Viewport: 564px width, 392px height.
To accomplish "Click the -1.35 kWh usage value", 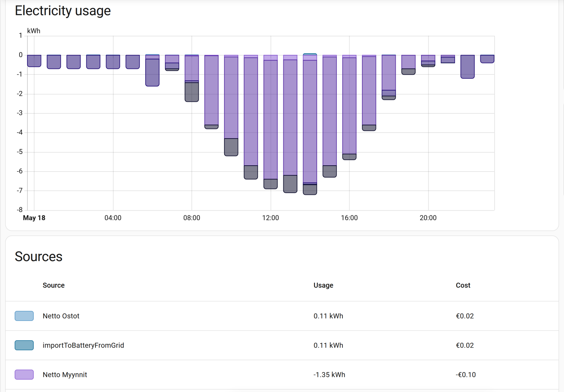I will [x=329, y=375].
